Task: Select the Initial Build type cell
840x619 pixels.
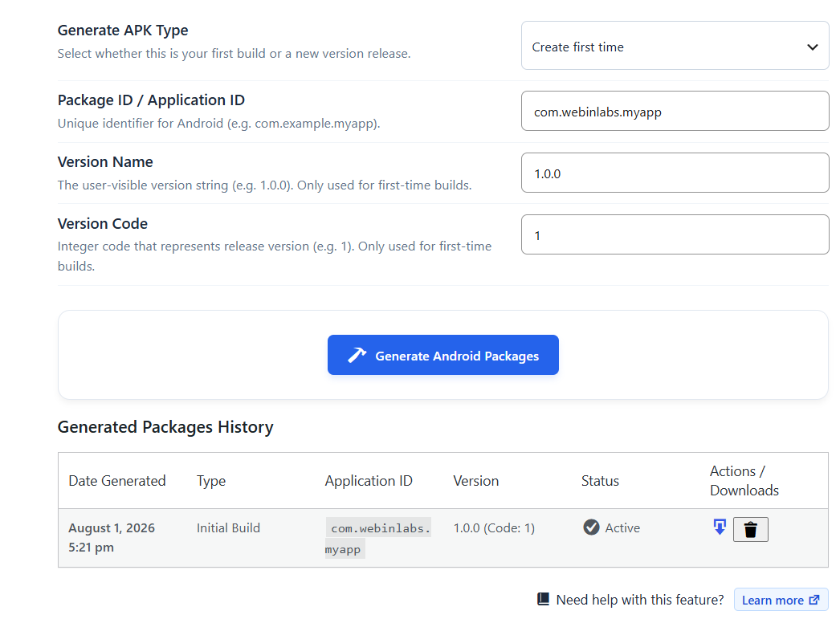Action: pos(228,528)
